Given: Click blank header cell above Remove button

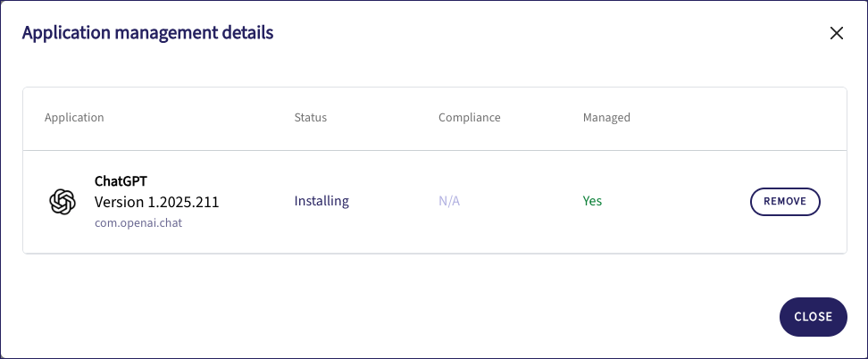Looking at the screenshot, I should tap(785, 118).
